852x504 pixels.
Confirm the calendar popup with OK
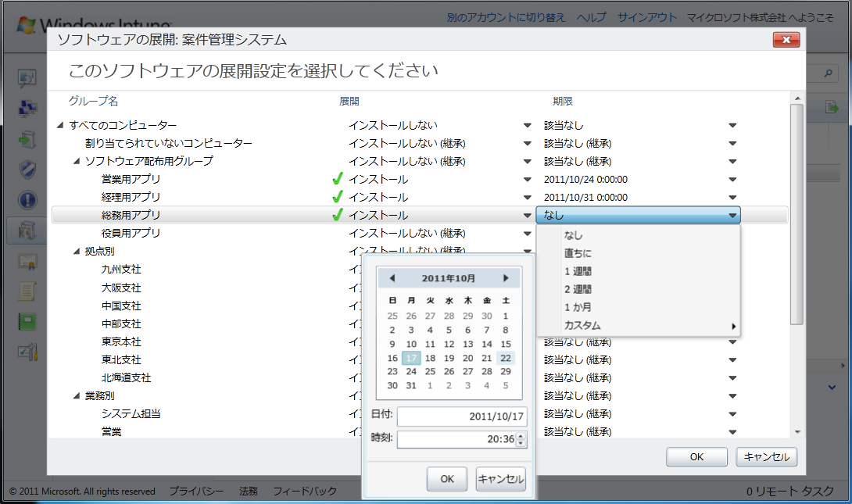click(x=446, y=479)
